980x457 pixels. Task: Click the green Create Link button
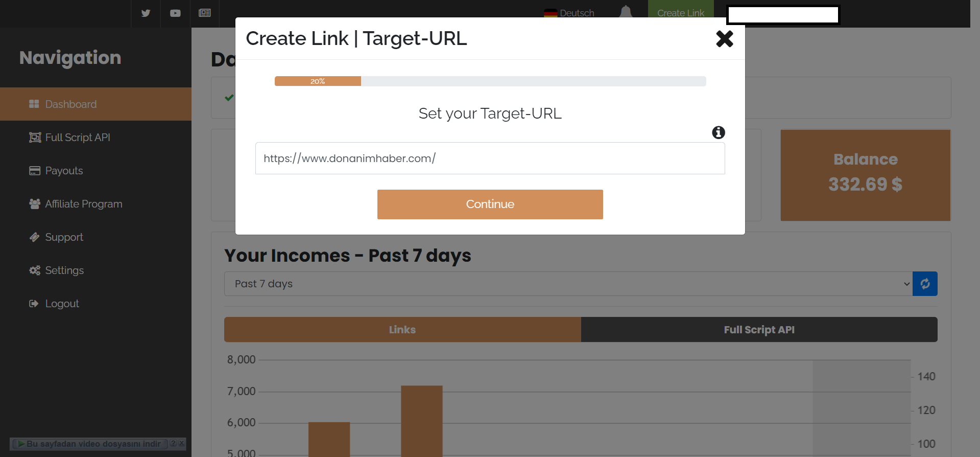(680, 13)
